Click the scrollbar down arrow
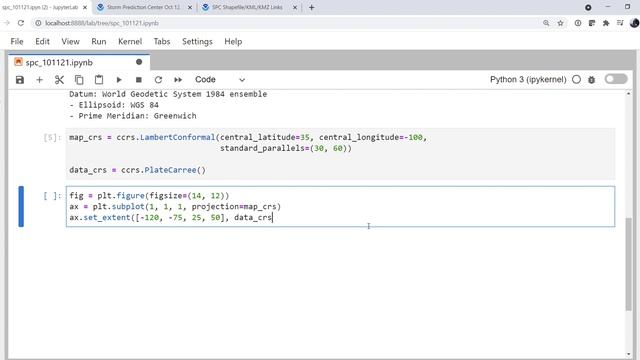640x360 pixels. pyautogui.click(x=629, y=354)
